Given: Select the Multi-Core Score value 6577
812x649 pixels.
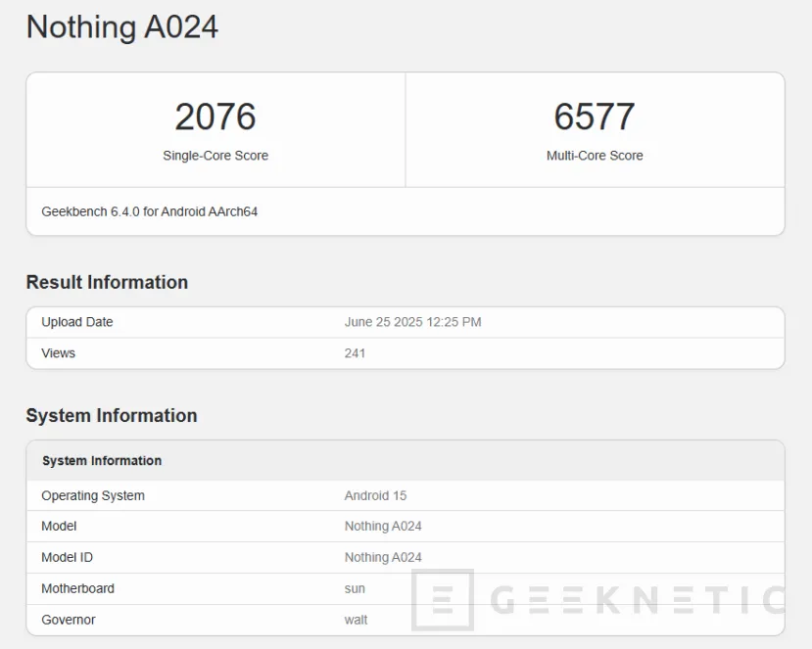Looking at the screenshot, I should tap(594, 116).
